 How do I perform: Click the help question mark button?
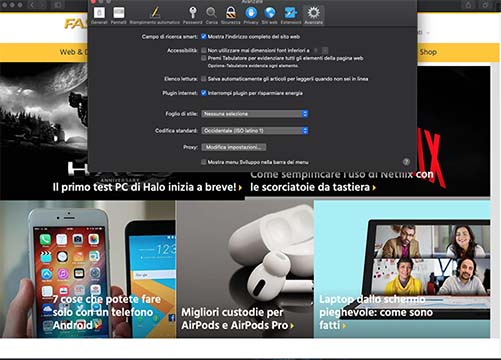[406, 162]
